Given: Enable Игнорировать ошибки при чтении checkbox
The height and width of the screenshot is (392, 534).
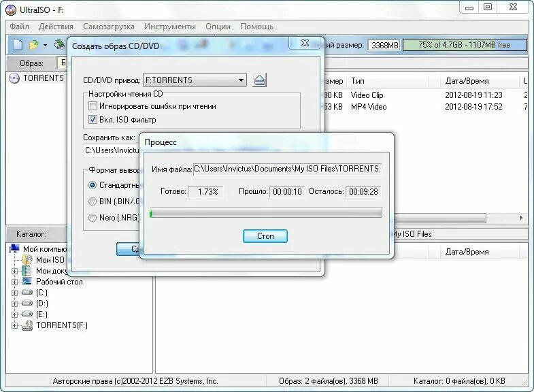Looking at the screenshot, I should [93, 106].
